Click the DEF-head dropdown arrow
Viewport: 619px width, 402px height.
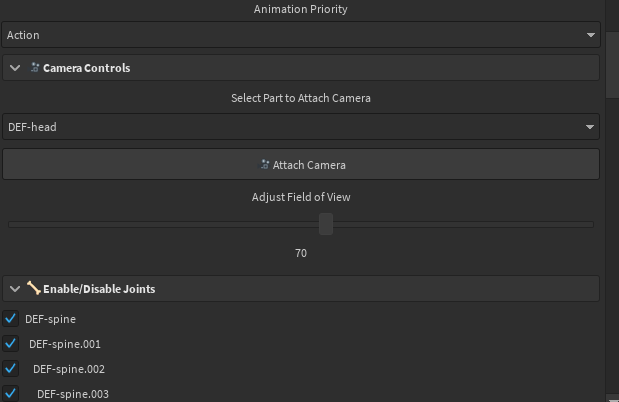pyautogui.click(x=590, y=127)
